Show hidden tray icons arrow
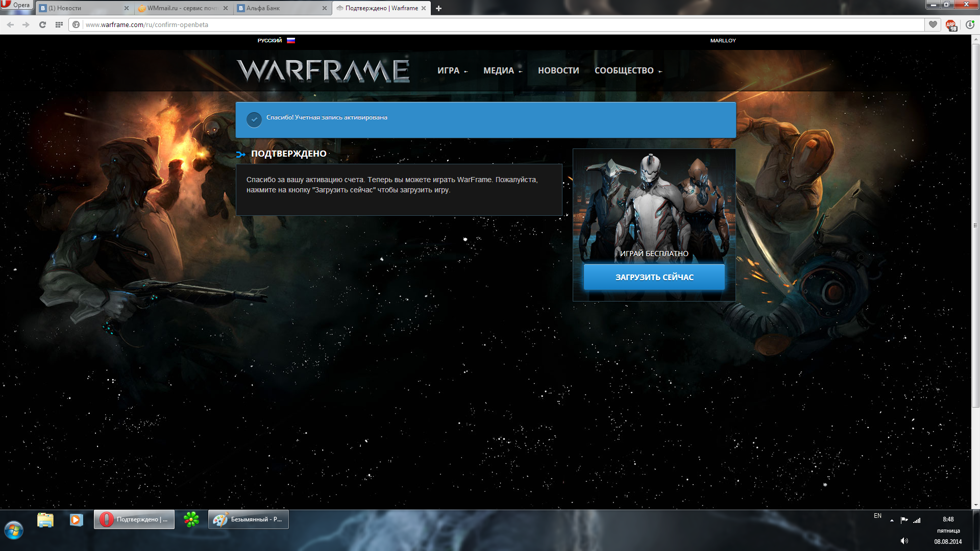The height and width of the screenshot is (551, 980). [x=892, y=520]
